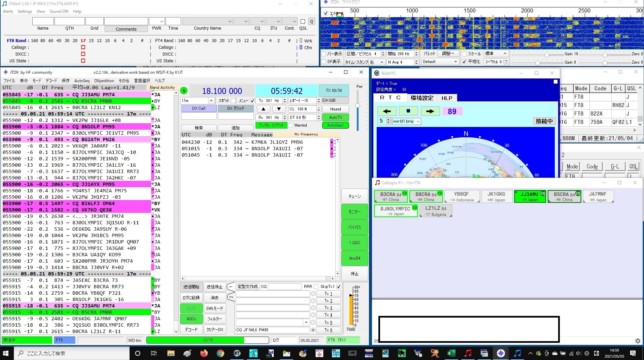Open the ファイル menu in JTDX

[x=9, y=81]
